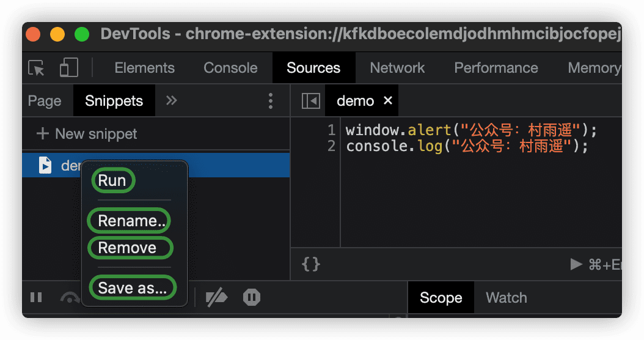This screenshot has width=644, height=340.
Task: Toggle deactivate breakpoints icon
Action: pos(216,298)
